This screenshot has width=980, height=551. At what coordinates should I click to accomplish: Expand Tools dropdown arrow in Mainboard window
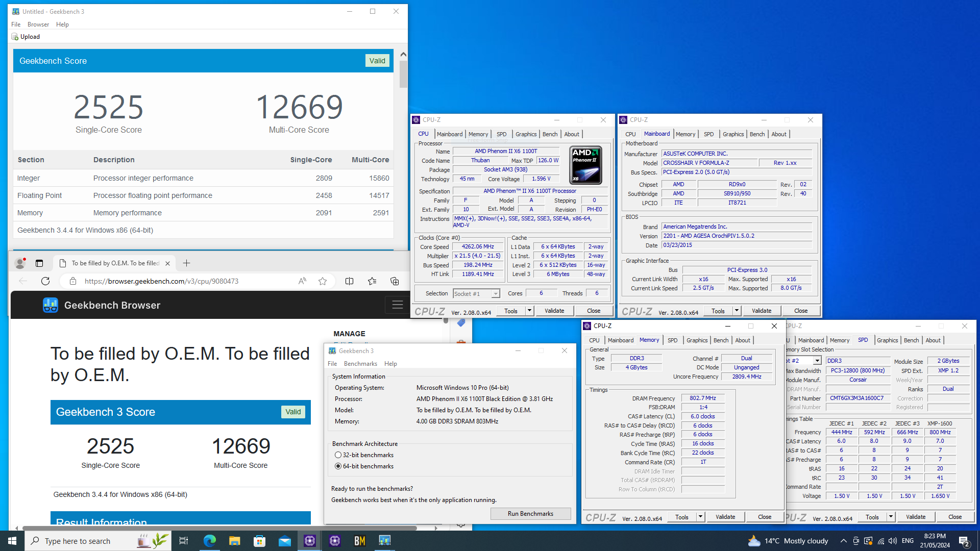click(737, 311)
